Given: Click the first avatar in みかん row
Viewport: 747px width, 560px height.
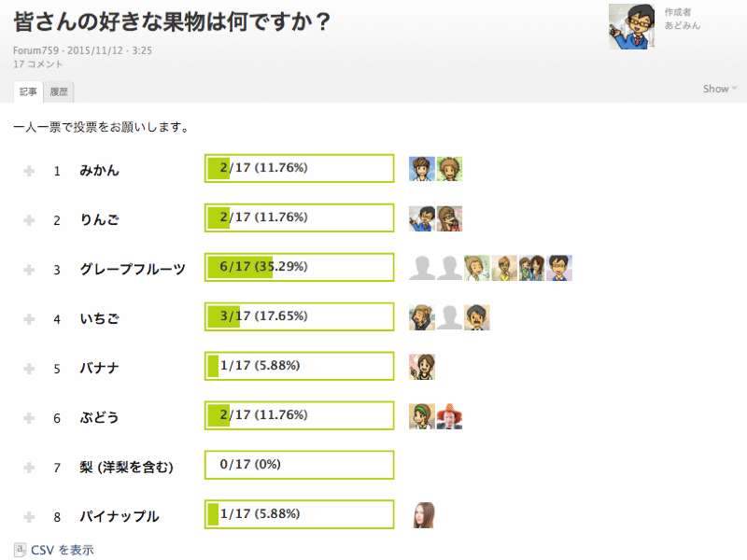Looking at the screenshot, I should pyautogui.click(x=422, y=169).
